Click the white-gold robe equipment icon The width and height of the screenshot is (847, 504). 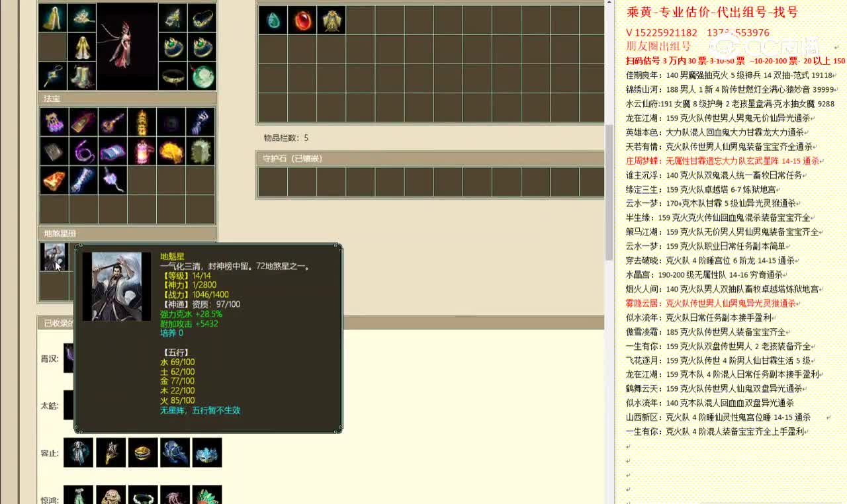82,47
